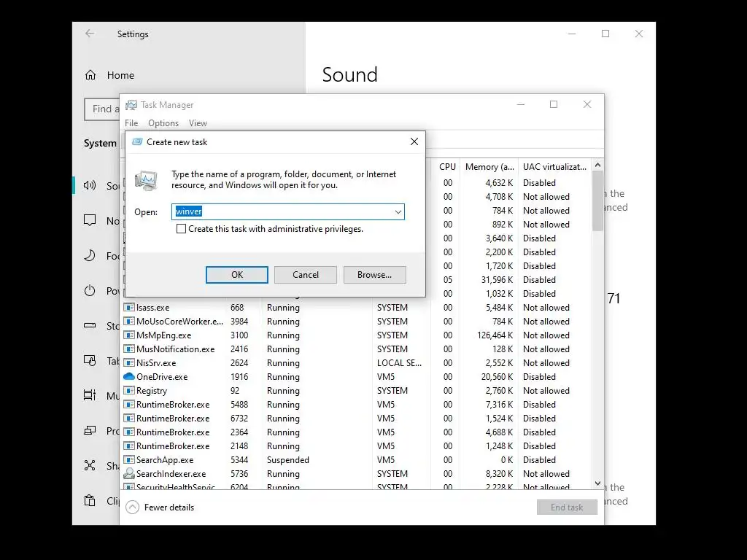
Task: Click the LOCAL SE... user name cell
Action: click(x=399, y=363)
